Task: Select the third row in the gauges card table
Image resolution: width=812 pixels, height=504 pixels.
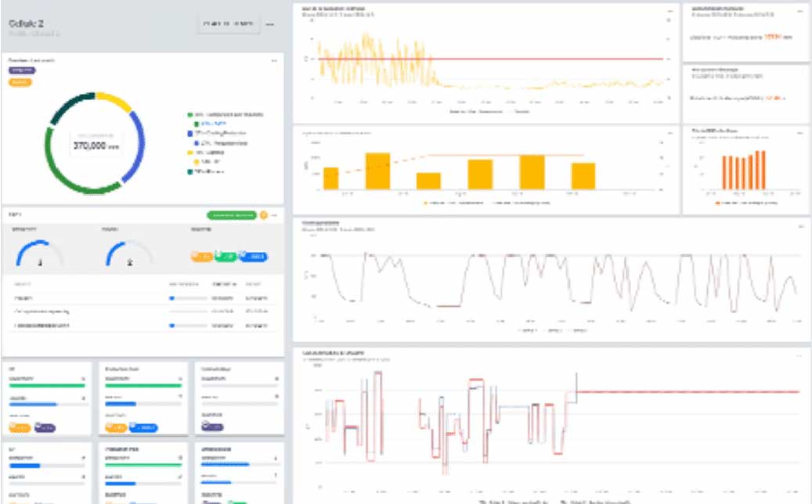Action: point(142,326)
